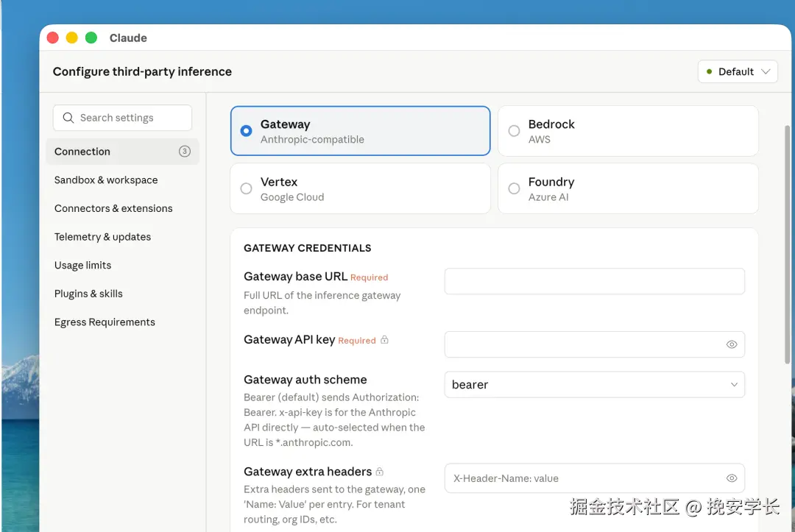Click the search magnifier icon
795x532 pixels.
coord(68,118)
